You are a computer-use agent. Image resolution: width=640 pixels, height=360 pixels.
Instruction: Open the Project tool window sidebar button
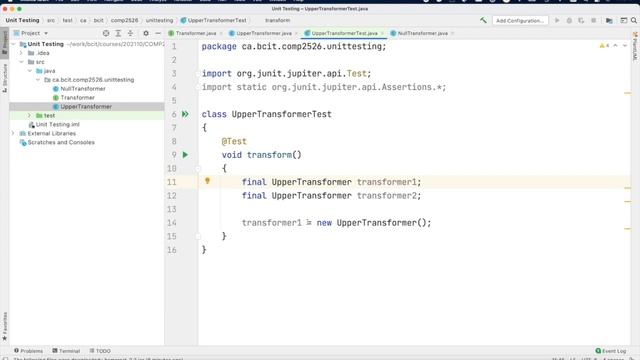4,42
